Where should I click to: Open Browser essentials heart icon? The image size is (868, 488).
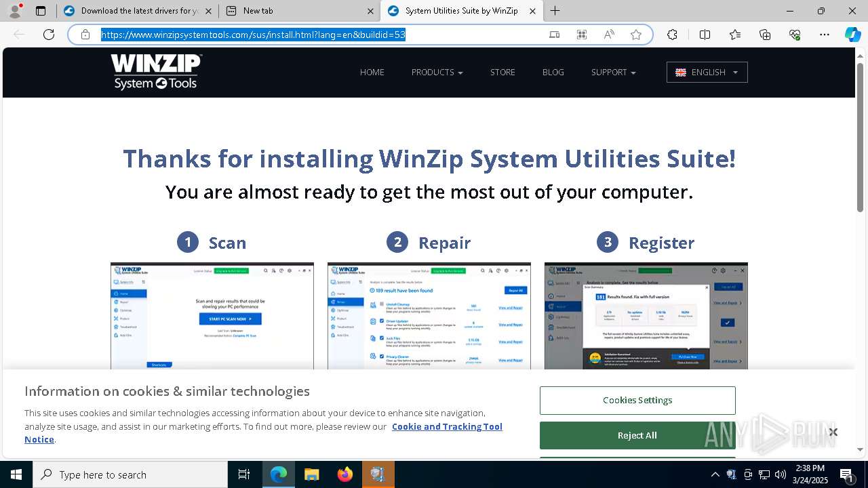(x=795, y=35)
